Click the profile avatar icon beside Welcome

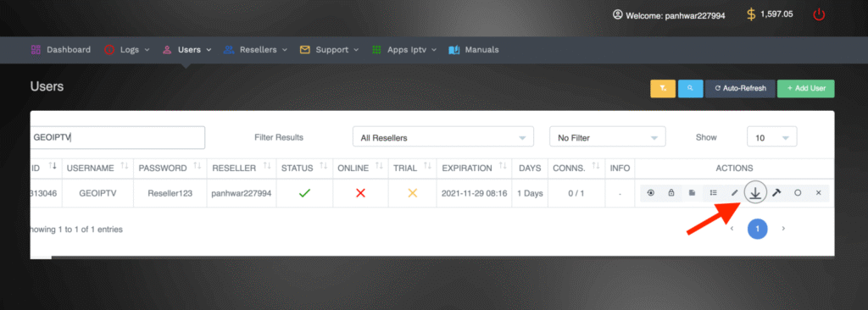(x=618, y=14)
